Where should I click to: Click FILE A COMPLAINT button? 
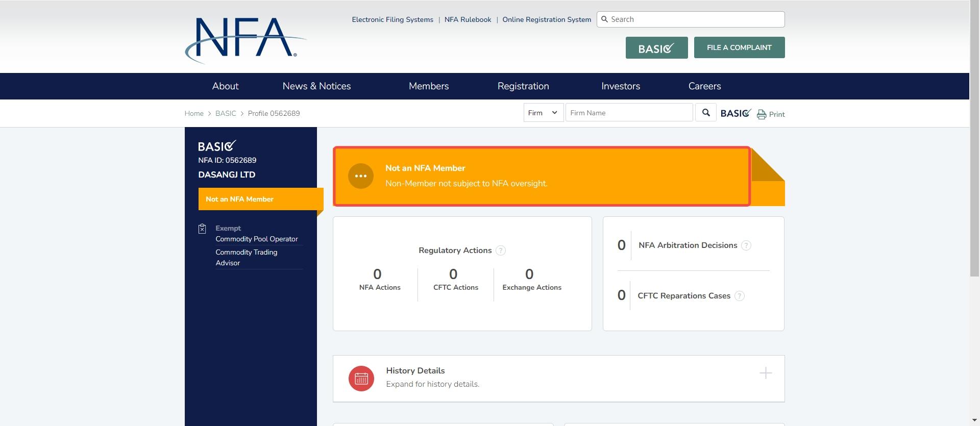point(740,47)
